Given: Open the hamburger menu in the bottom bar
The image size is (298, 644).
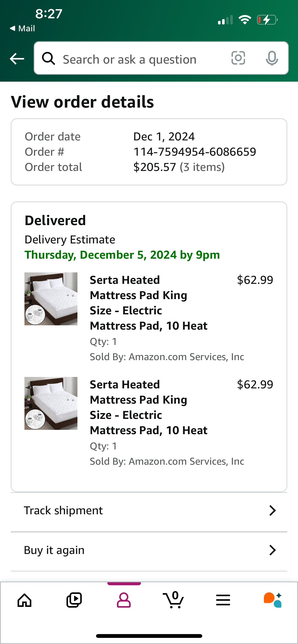Looking at the screenshot, I should tap(223, 600).
